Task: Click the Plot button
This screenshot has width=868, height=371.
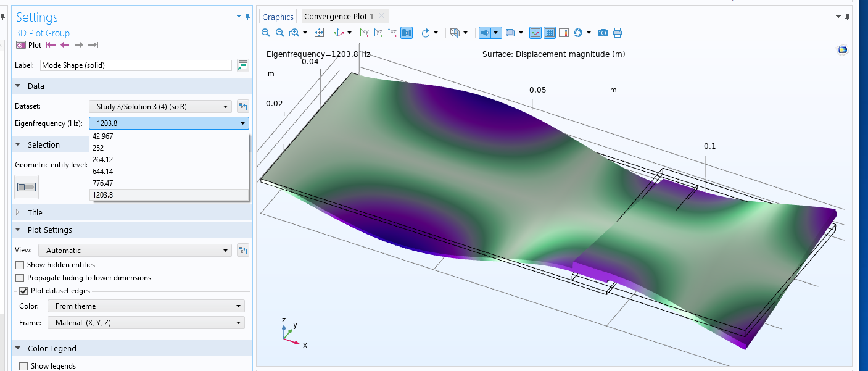Action: click(29, 45)
